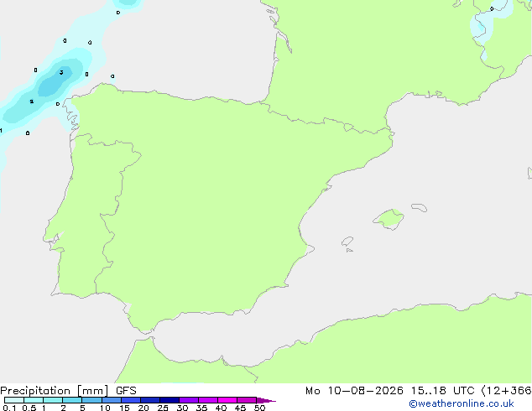
Task: Click the '10' legend scale label
Action: 105,408
